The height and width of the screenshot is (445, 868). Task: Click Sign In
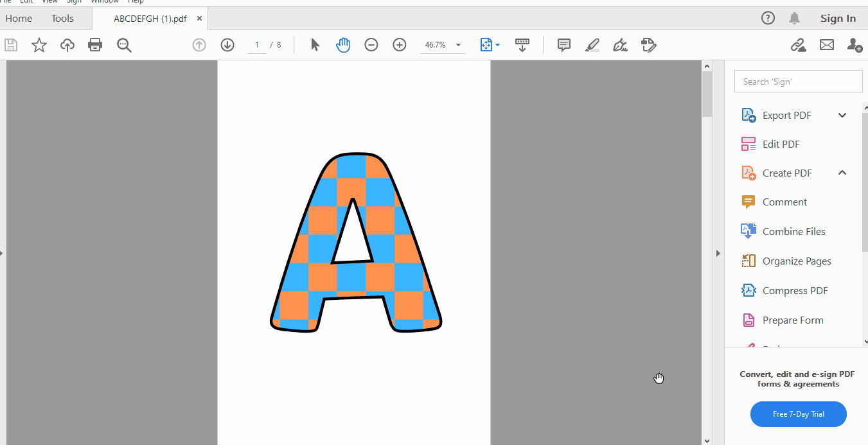pos(838,18)
